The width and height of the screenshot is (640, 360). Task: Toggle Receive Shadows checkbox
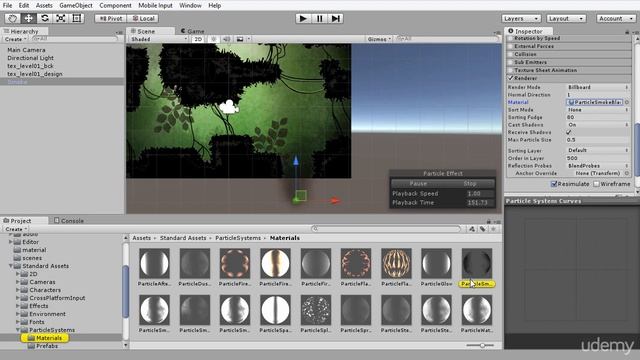point(569,133)
